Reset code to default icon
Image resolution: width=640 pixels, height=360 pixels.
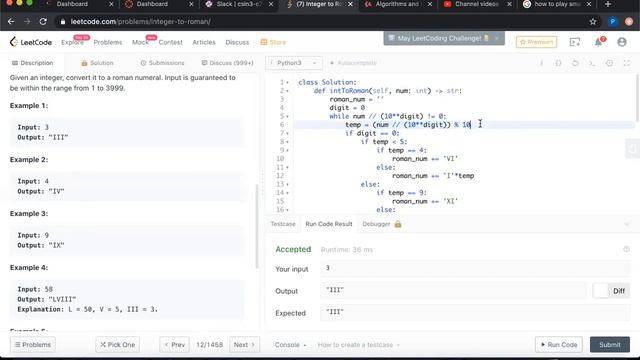(x=575, y=63)
